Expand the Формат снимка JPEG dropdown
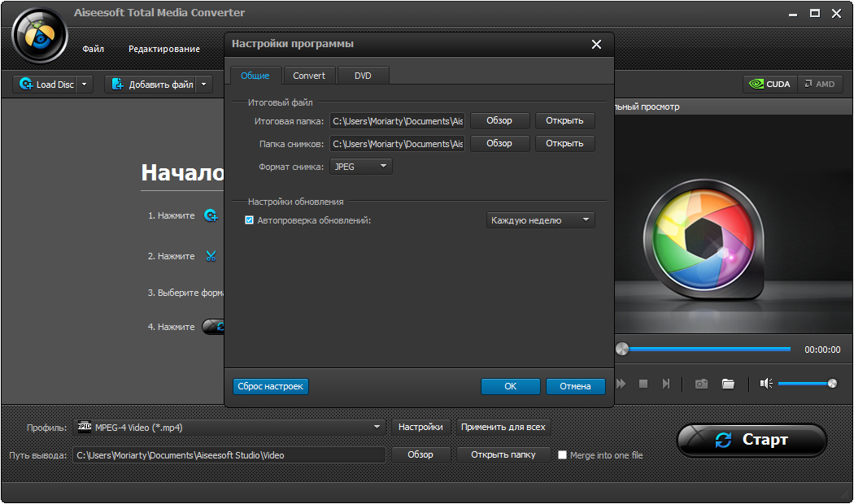Screen dimensions: 854x504 coord(360,167)
